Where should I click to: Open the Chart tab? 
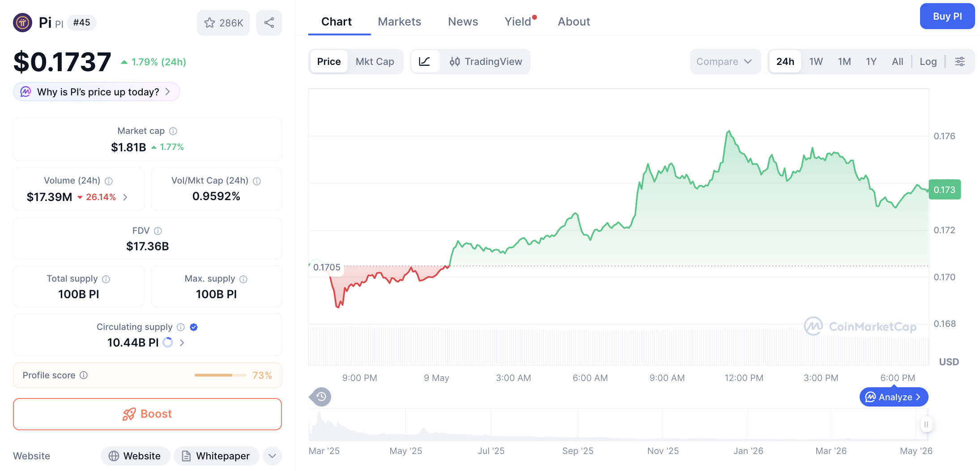tap(337, 21)
